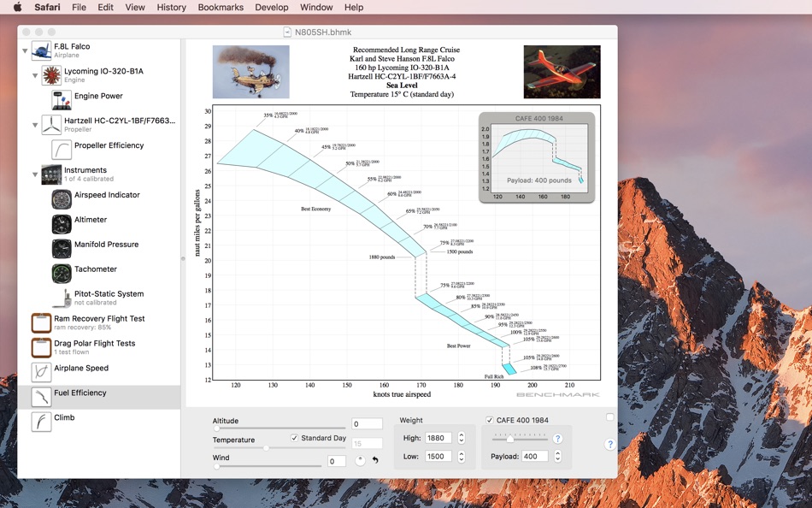Click the Wind slider
Viewport: 812px width, 508px height.
[268, 466]
